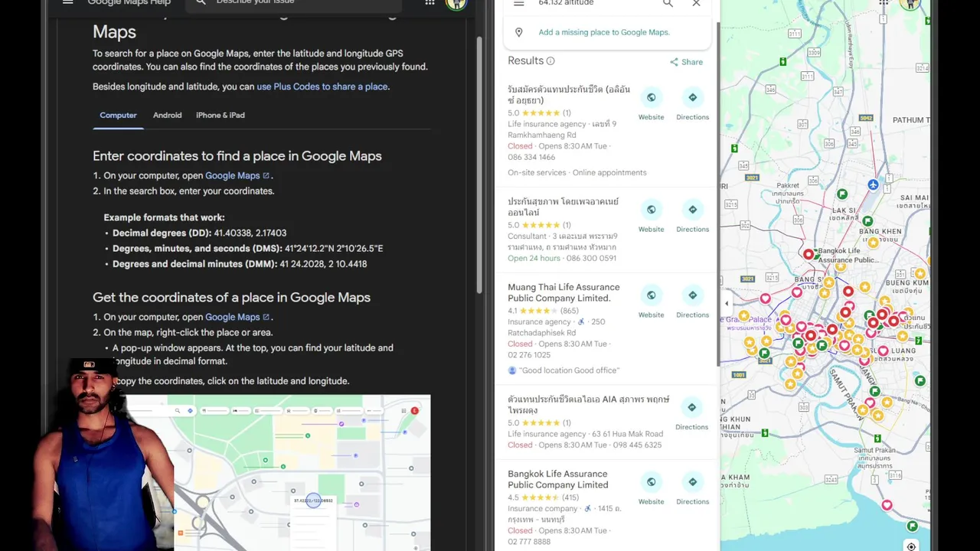Click the Bangkok Life Assurance Public map pin
The image size is (980, 551).
coord(808,254)
